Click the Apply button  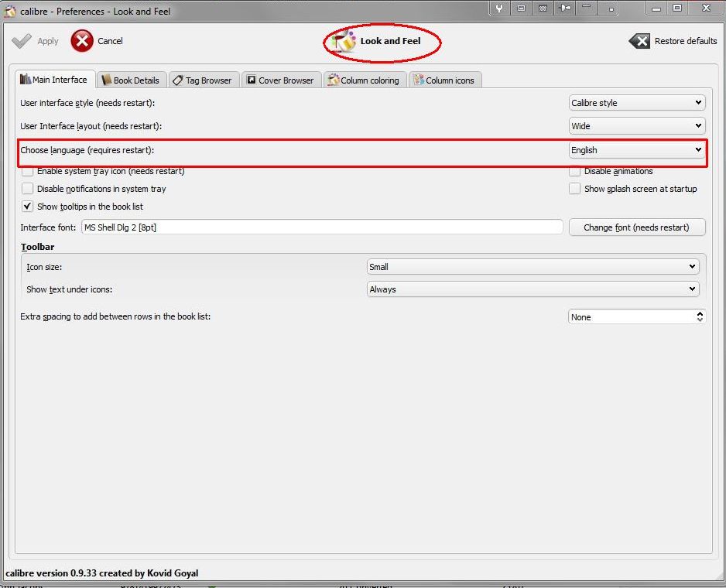(x=35, y=41)
